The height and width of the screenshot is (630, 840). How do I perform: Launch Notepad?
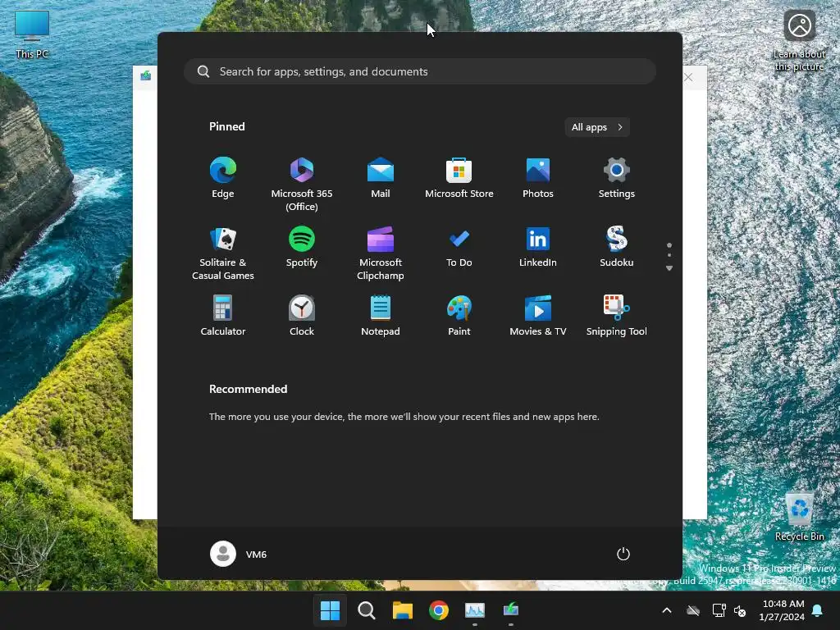[381, 316]
